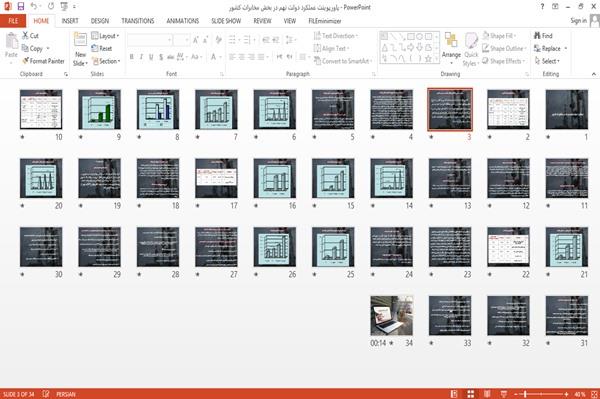Click Increase Font Size icon

click(x=196, y=40)
